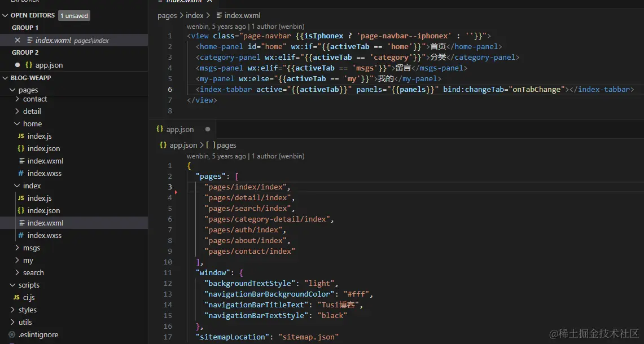
Task: Click line number 3 in app.json editor
Action: pos(170,187)
